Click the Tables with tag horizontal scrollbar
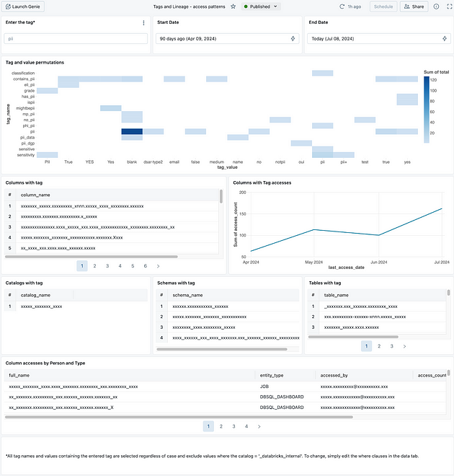 click(353, 337)
